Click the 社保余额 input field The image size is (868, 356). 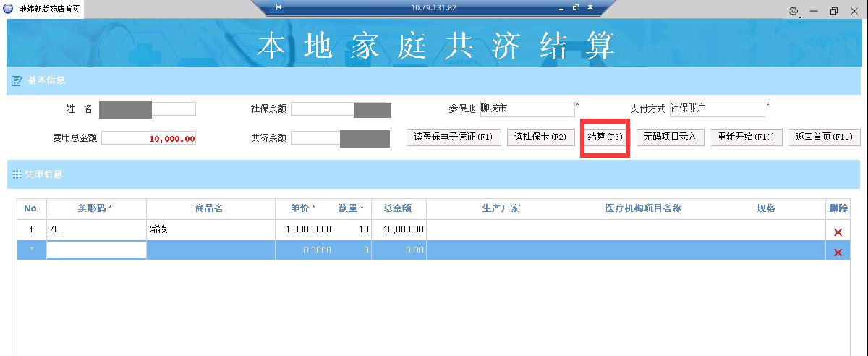[x=341, y=110]
